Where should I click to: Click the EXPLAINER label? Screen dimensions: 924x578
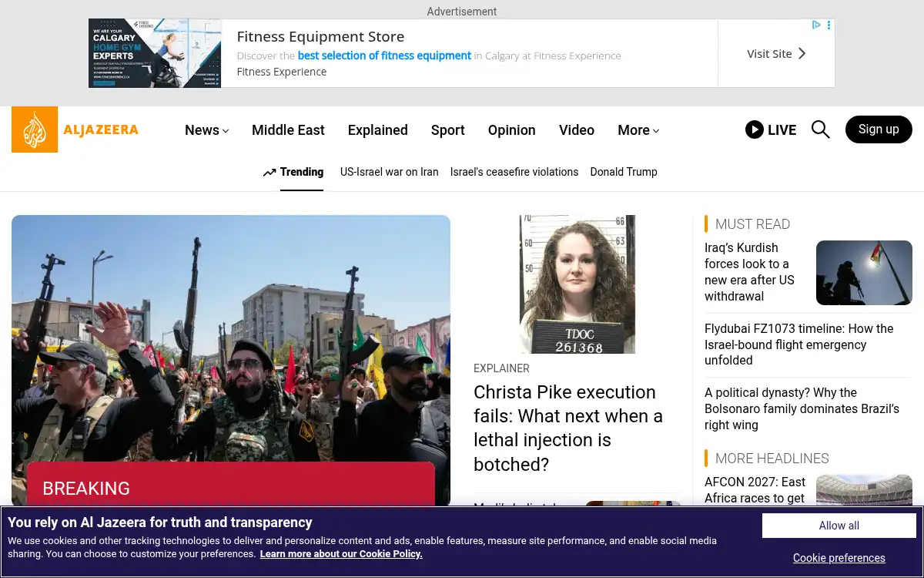point(501,368)
